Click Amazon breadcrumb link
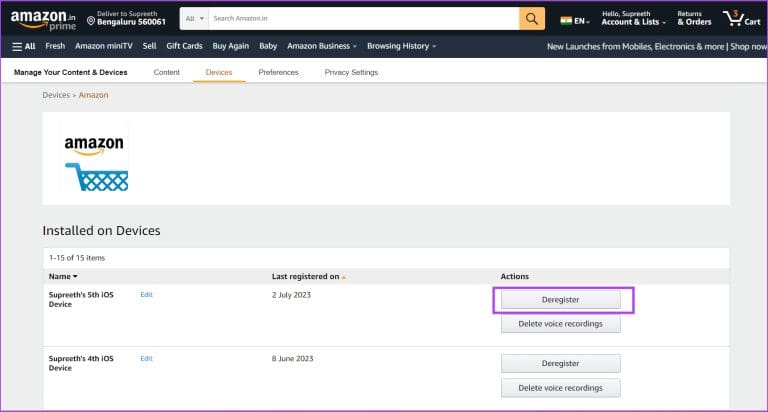The image size is (768, 412). (93, 95)
